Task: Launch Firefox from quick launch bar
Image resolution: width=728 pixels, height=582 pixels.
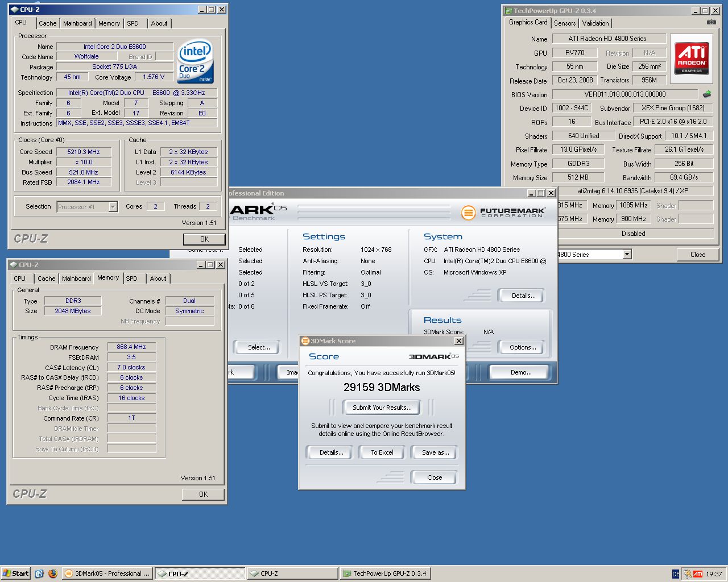Action: coord(52,573)
